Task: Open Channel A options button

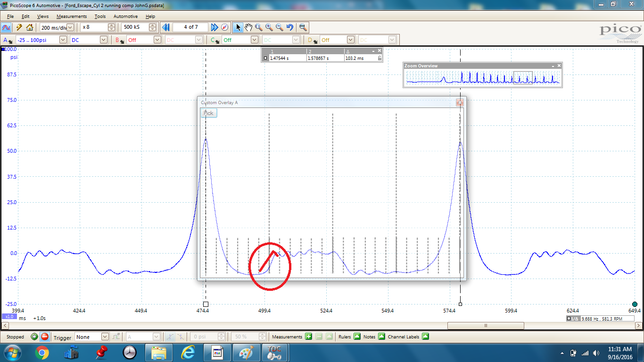Action: click(8, 40)
